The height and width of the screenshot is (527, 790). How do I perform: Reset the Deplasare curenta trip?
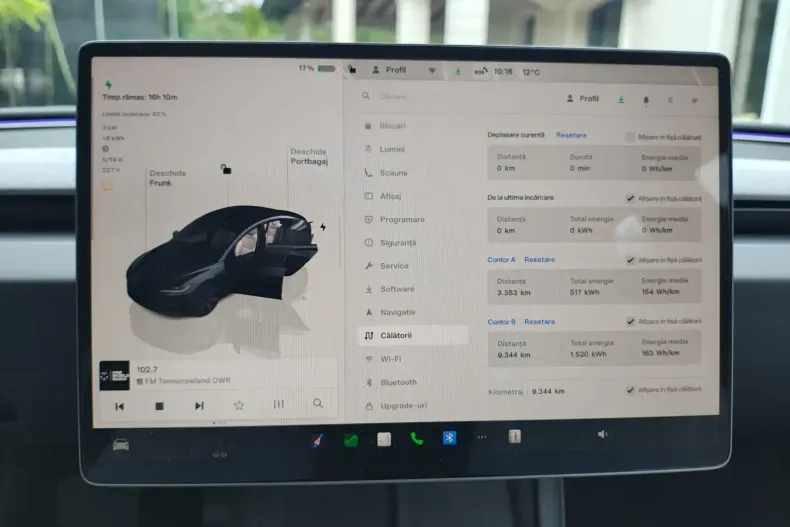pos(571,135)
